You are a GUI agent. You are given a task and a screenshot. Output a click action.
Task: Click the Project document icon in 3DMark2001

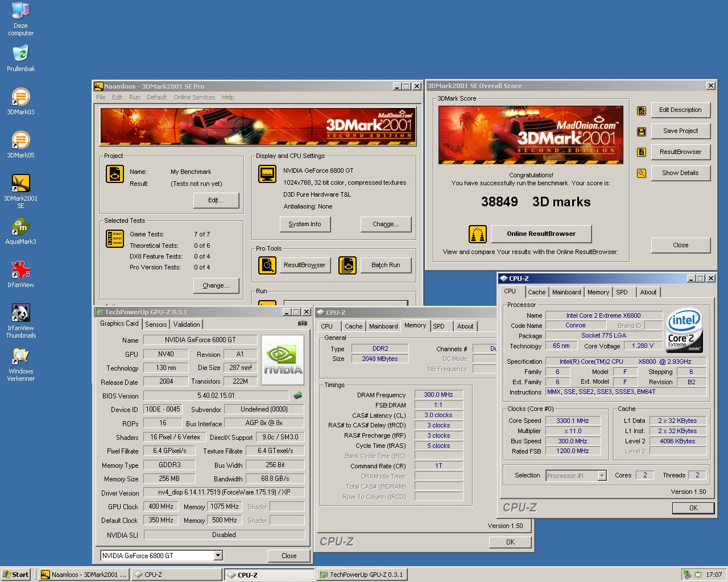pos(115,174)
